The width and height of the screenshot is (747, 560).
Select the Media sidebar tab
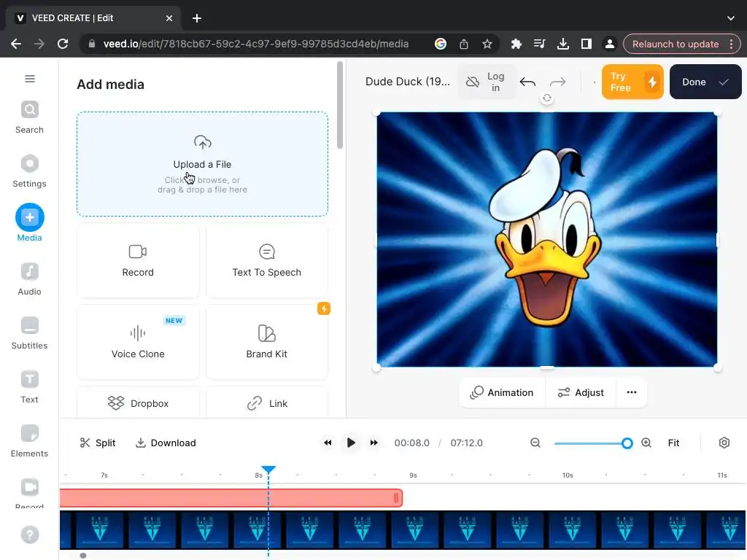coord(29,223)
